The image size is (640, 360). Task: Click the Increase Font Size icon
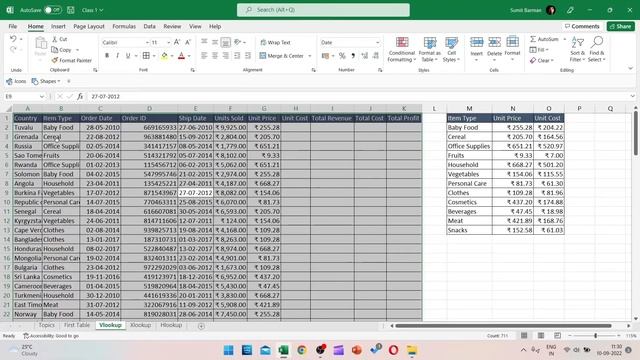(177, 42)
